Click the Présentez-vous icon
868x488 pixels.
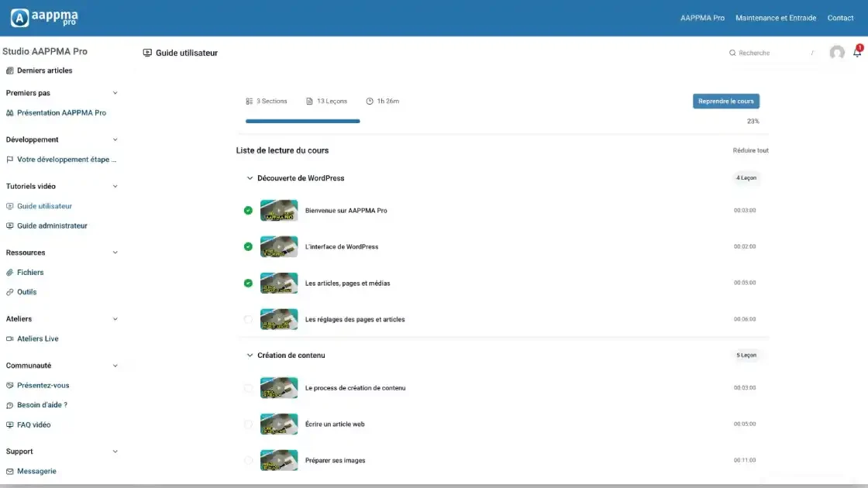click(9, 385)
